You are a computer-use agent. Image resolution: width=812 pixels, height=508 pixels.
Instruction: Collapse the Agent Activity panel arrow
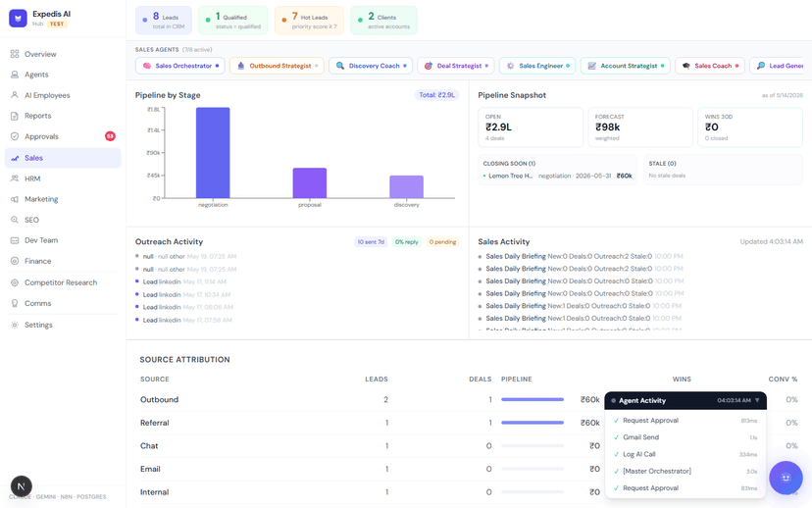[x=757, y=400]
